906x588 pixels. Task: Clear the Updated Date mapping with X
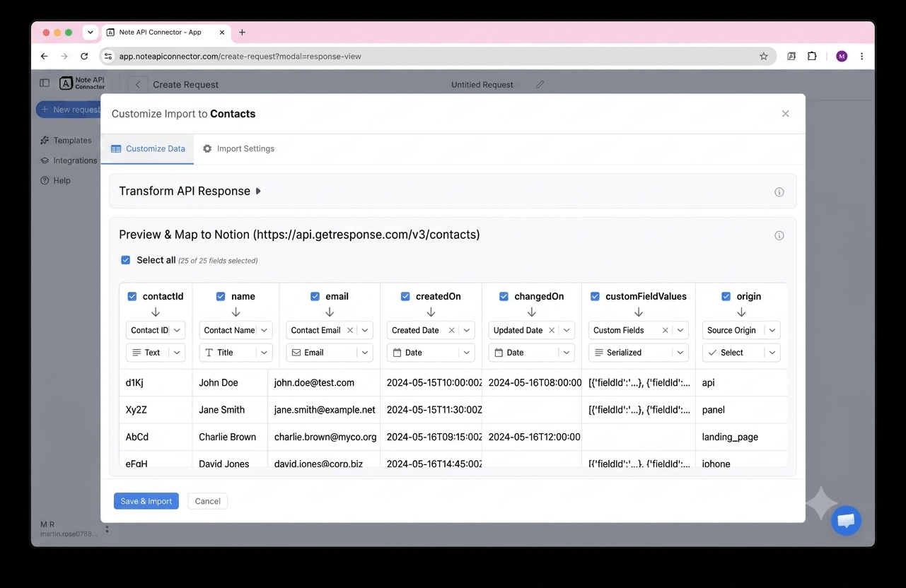tap(552, 330)
